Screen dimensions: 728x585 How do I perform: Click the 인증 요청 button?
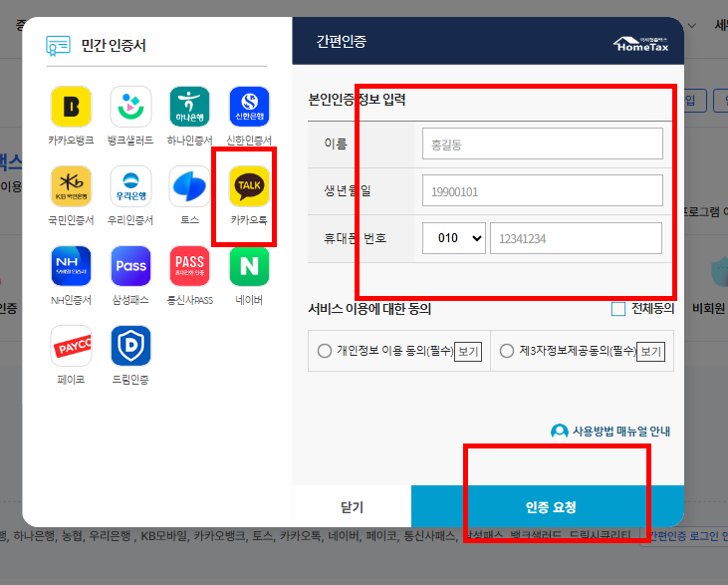pos(548,506)
